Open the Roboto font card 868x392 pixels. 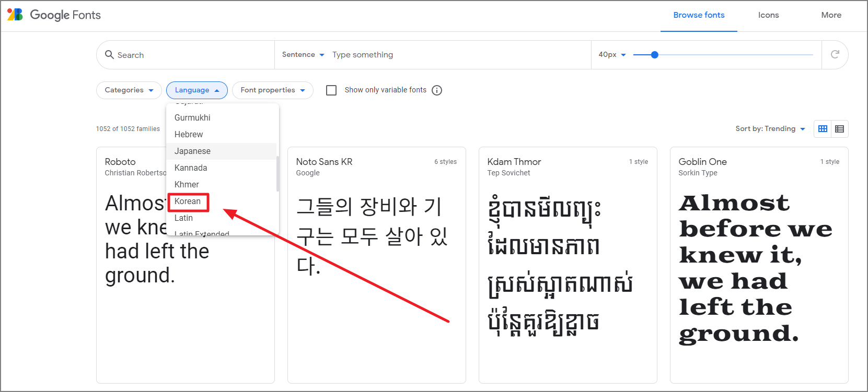click(186, 265)
